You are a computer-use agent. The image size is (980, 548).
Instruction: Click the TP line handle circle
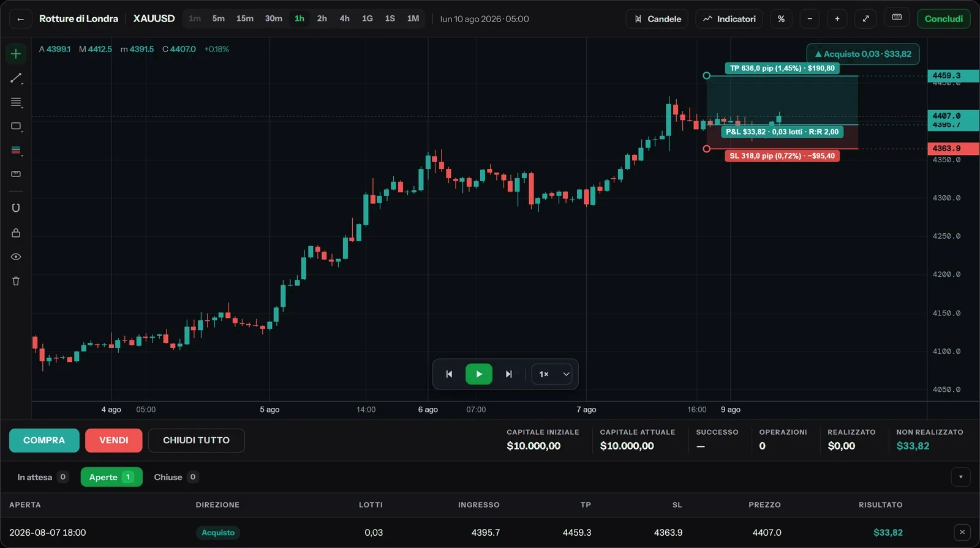707,76
